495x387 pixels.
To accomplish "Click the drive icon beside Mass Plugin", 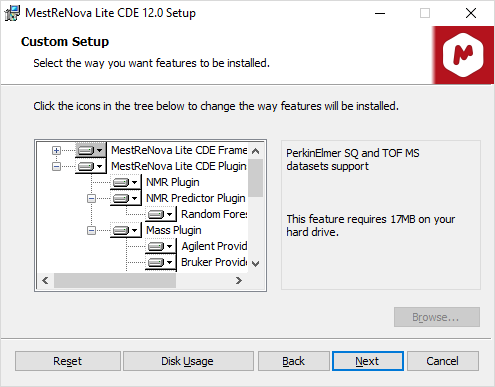I will tap(126, 230).
